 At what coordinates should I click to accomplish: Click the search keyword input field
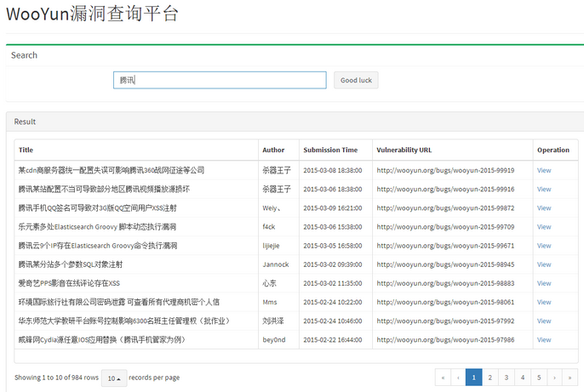pos(220,80)
